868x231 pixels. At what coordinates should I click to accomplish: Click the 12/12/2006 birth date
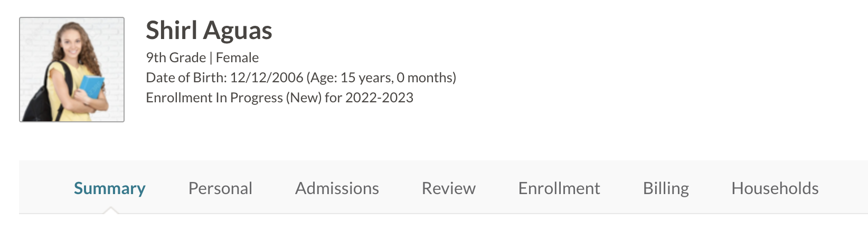click(267, 78)
